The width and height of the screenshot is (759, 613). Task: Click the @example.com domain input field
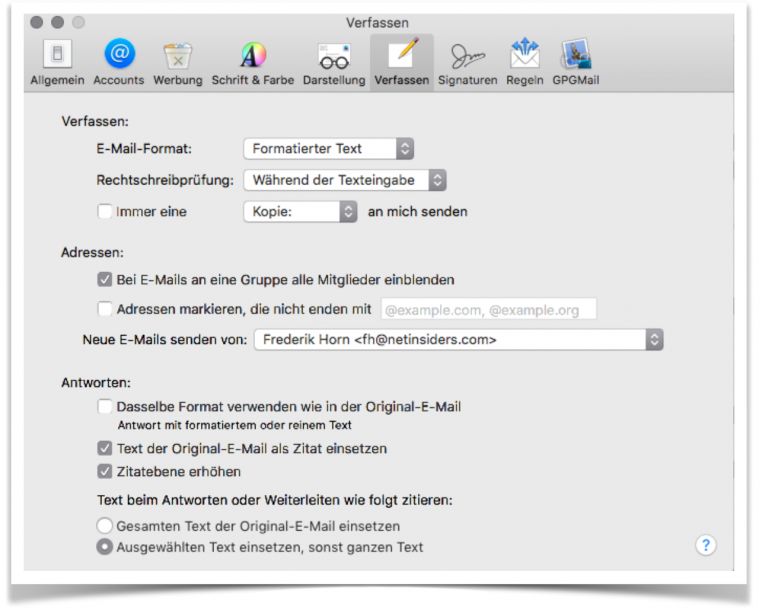click(488, 310)
